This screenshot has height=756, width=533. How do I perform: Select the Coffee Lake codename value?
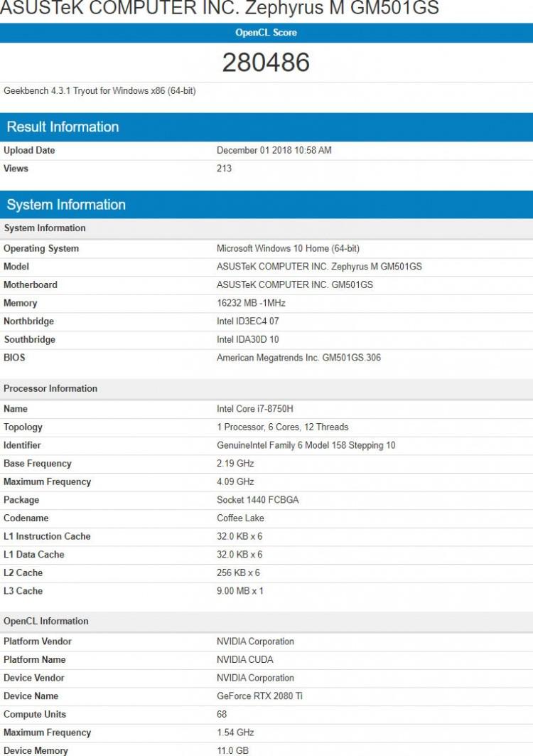[239, 518]
